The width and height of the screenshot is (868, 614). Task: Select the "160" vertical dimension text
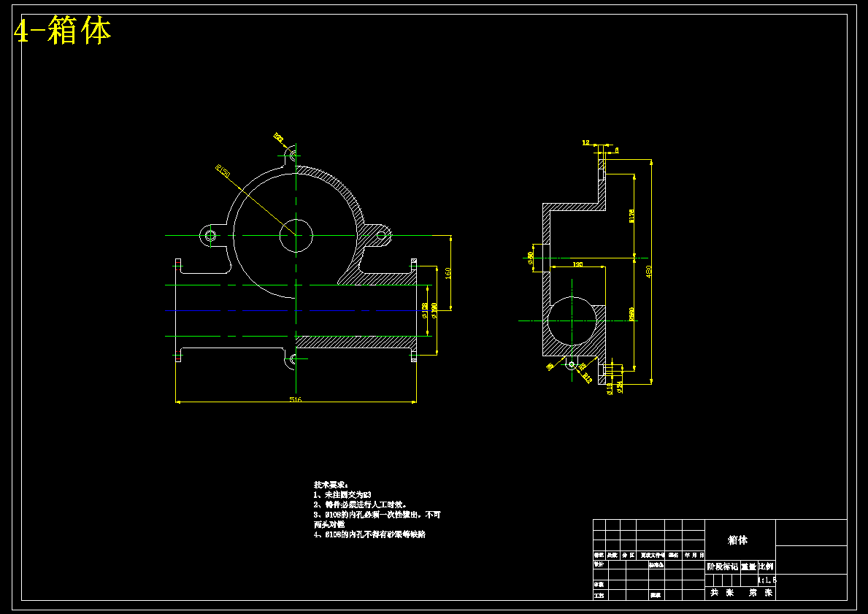tap(448, 273)
